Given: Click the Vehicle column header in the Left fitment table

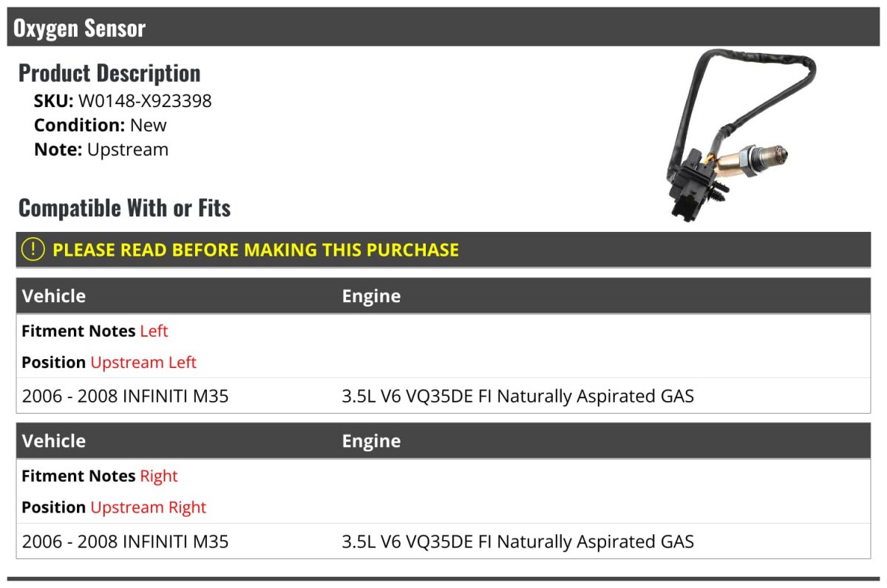Looking at the screenshot, I should 54,296.
